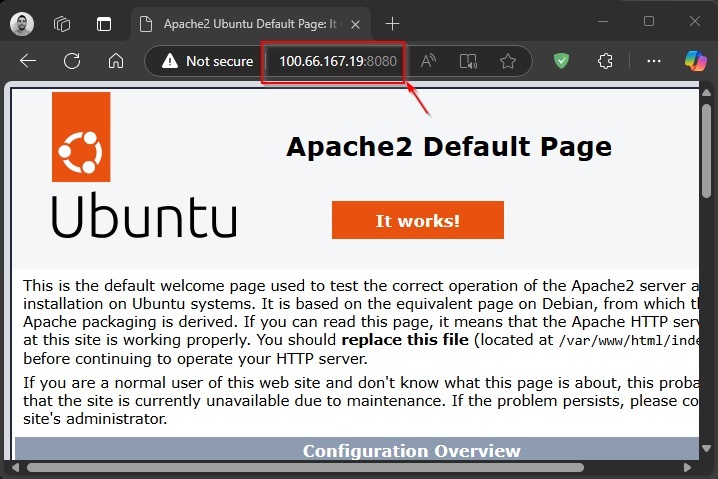Activate the Read aloud icon

(428, 61)
